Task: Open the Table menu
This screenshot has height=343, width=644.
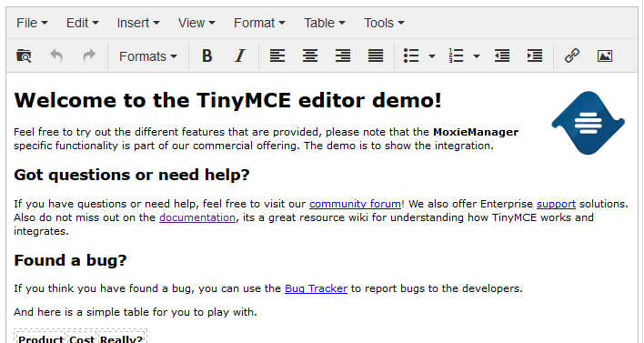Action: [325, 23]
